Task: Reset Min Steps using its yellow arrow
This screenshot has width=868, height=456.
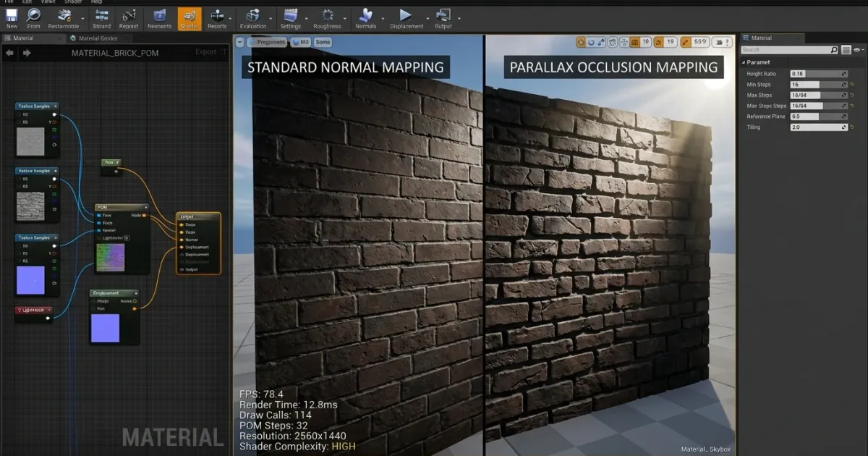Action: [x=852, y=85]
